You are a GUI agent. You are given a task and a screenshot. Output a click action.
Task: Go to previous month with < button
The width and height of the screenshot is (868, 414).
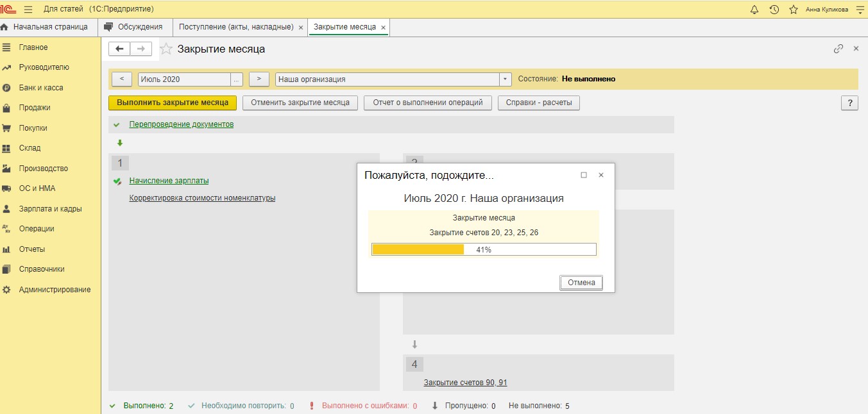(122, 79)
